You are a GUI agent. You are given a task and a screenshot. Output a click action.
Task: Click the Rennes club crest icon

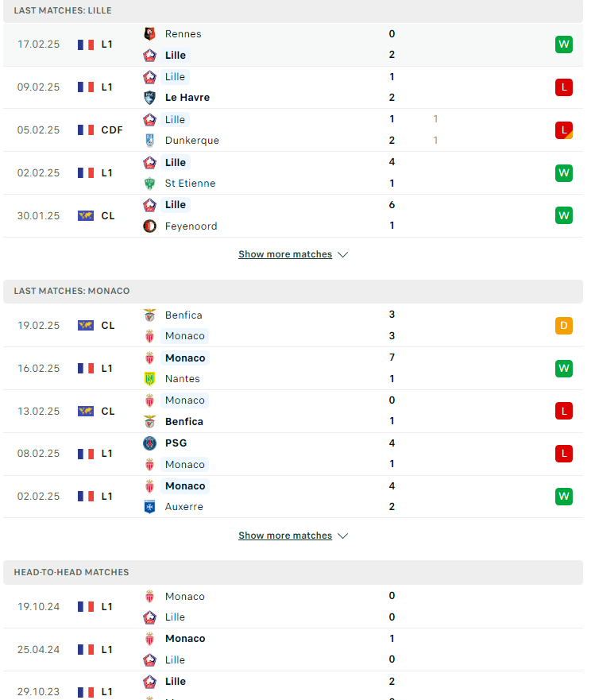tap(149, 34)
